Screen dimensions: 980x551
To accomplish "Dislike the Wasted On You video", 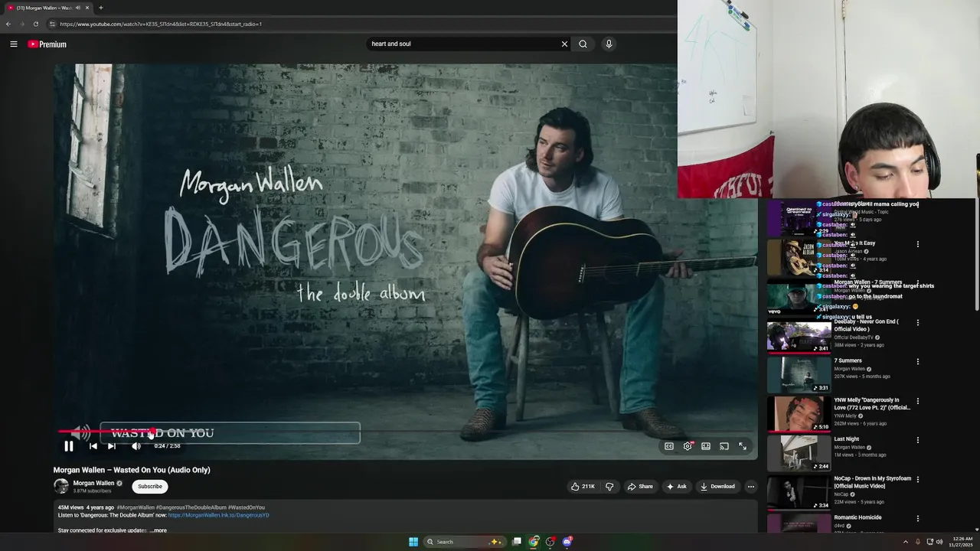I will click(x=609, y=487).
